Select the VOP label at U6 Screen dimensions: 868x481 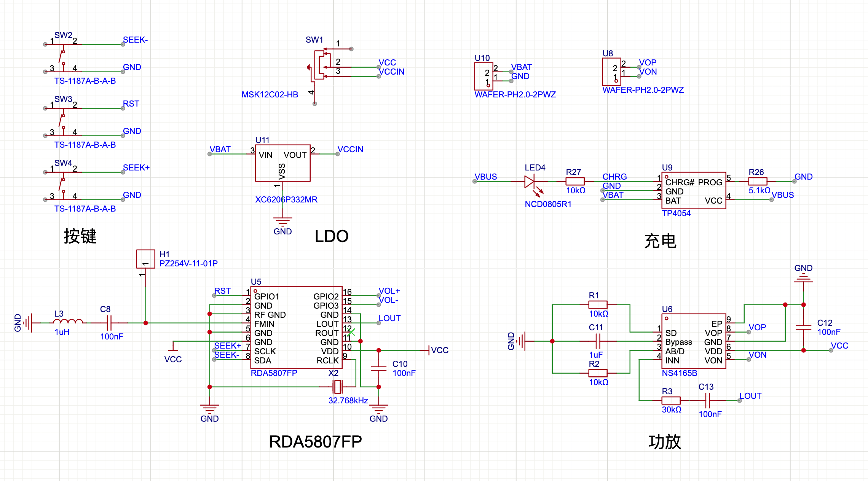[x=757, y=327]
